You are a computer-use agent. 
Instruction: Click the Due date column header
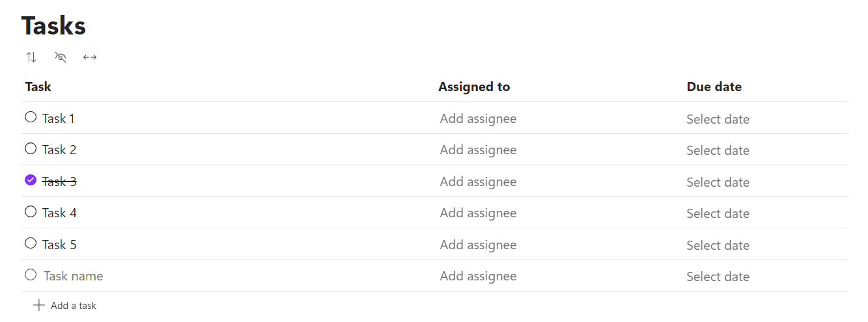click(714, 87)
